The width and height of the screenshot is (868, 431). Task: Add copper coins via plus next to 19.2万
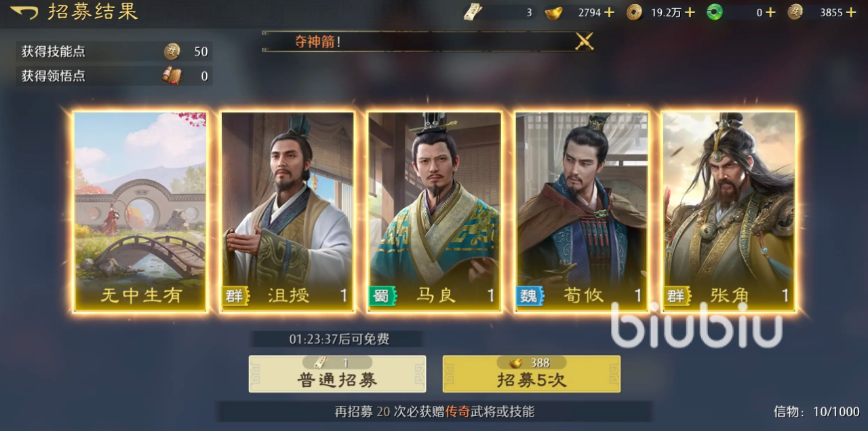pyautogui.click(x=690, y=12)
